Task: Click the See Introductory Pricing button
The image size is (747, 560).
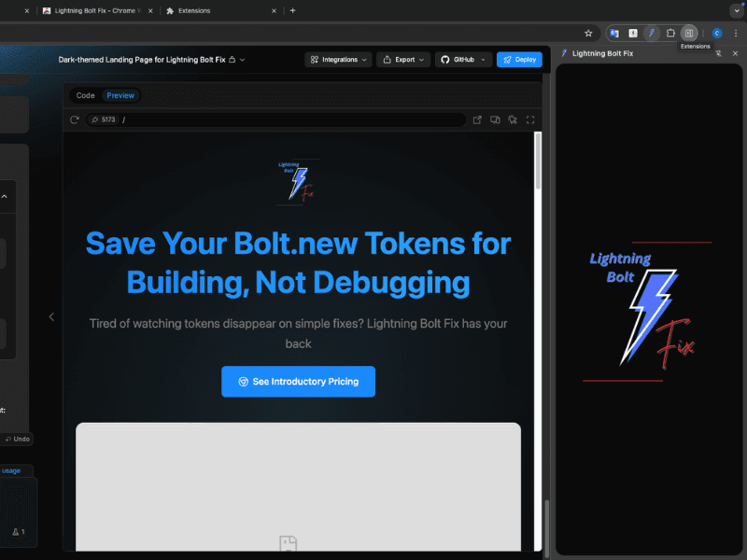Action: point(298,381)
